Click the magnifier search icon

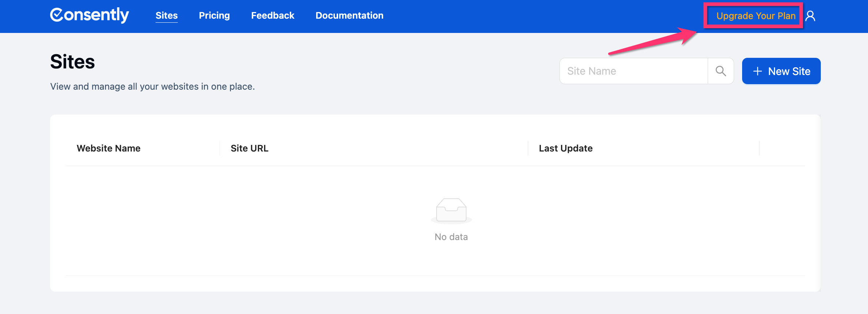pos(721,71)
